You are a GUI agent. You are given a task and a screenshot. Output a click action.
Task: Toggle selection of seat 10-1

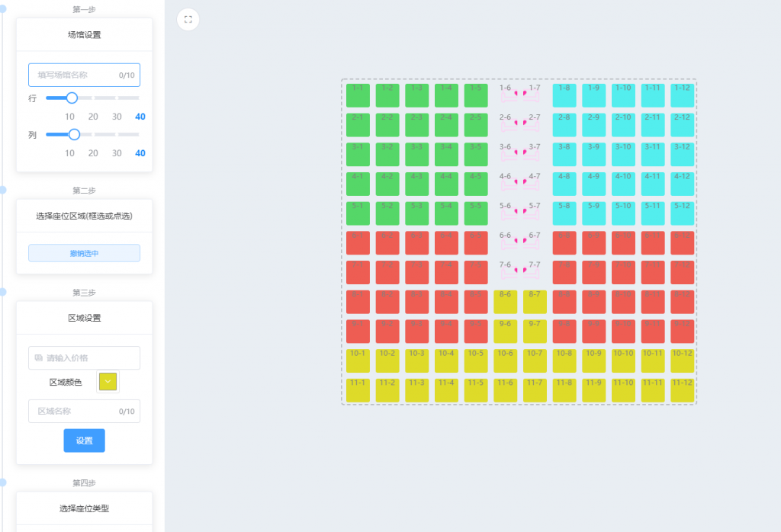coord(358,361)
